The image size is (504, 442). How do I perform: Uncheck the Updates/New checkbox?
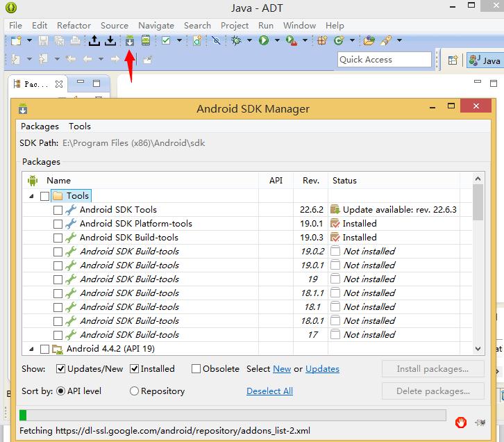[61, 369]
